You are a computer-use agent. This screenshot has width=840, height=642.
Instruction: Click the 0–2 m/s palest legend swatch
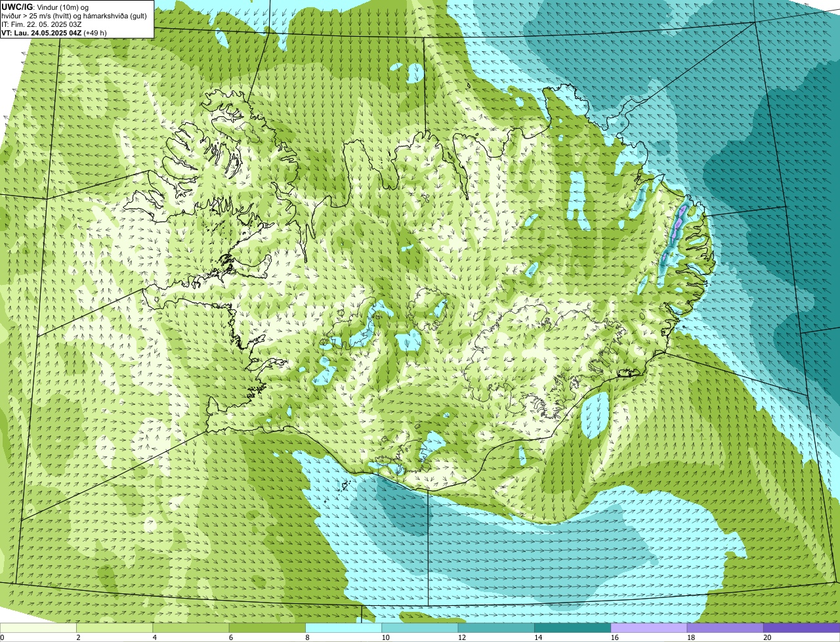(39, 628)
